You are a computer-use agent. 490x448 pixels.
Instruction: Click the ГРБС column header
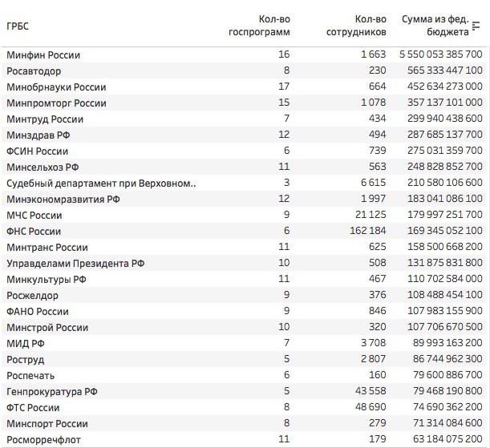(18, 26)
